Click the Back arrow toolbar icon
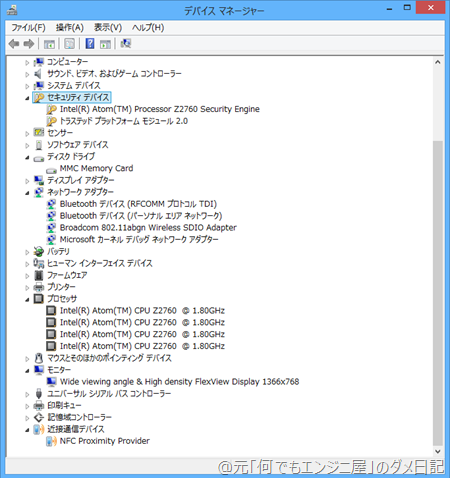This screenshot has height=478, width=450. (14, 44)
